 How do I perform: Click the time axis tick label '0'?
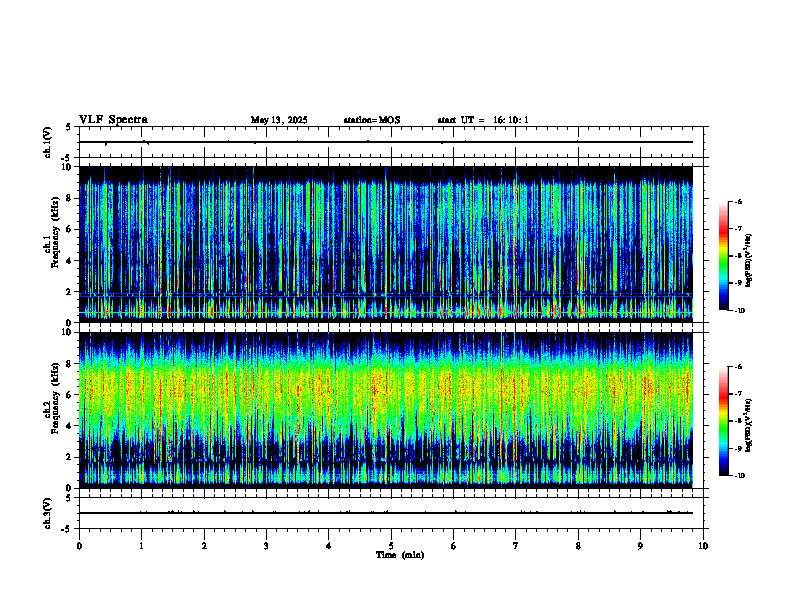click(x=79, y=546)
